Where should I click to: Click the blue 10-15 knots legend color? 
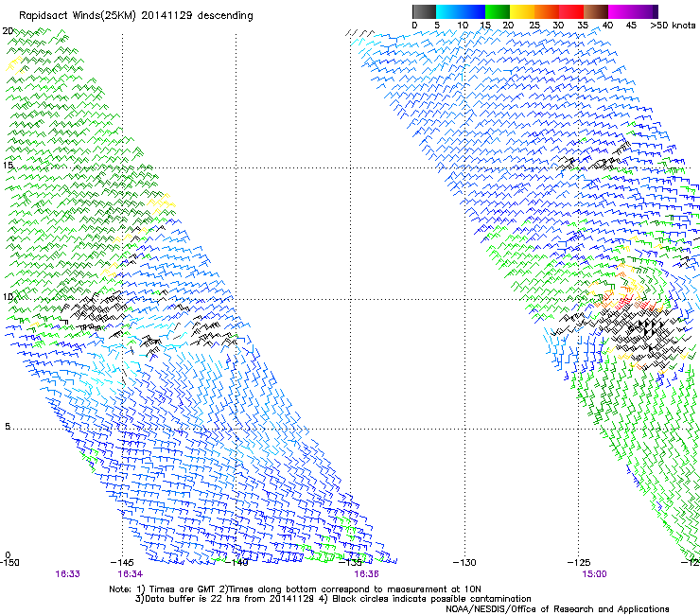click(x=473, y=11)
